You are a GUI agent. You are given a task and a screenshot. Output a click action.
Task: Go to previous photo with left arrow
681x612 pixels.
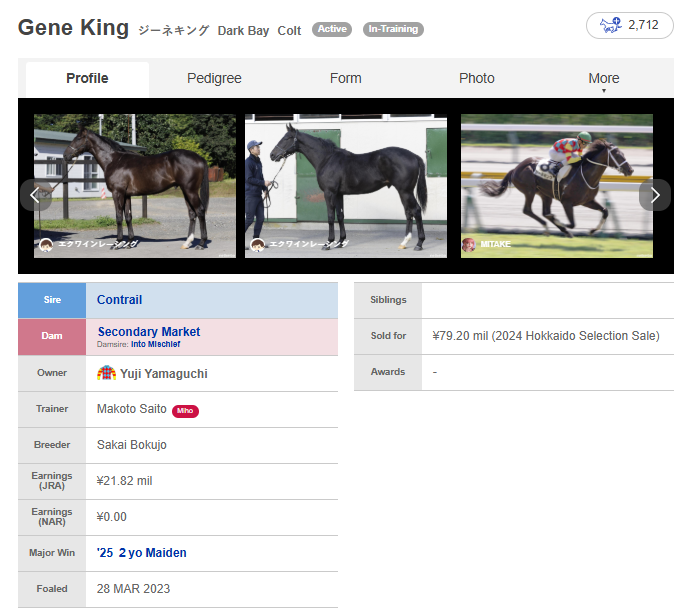pyautogui.click(x=35, y=195)
